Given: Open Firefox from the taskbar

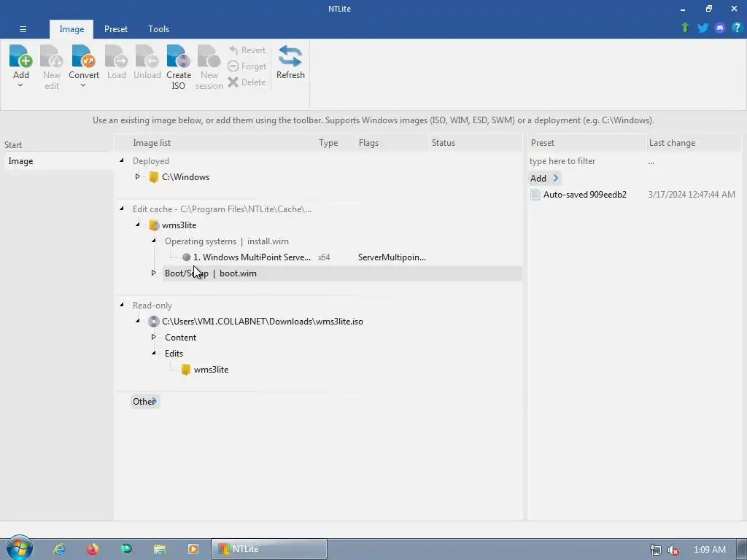Looking at the screenshot, I should pyautogui.click(x=93, y=549).
